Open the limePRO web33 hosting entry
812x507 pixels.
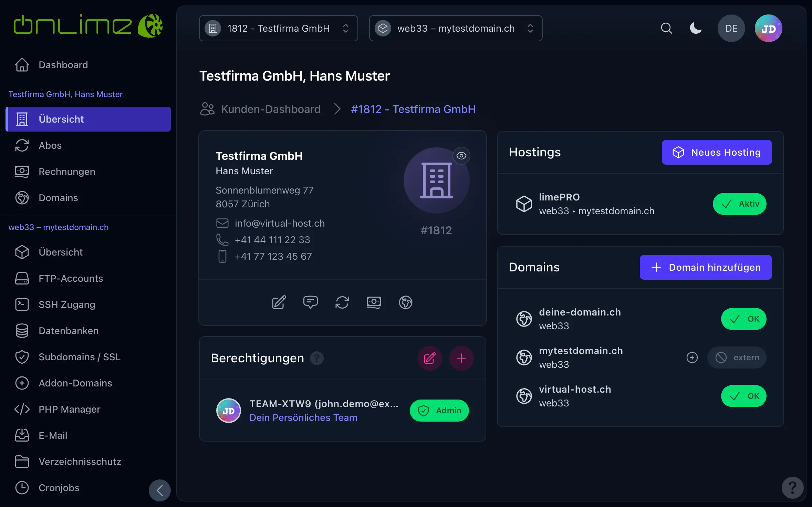641,204
